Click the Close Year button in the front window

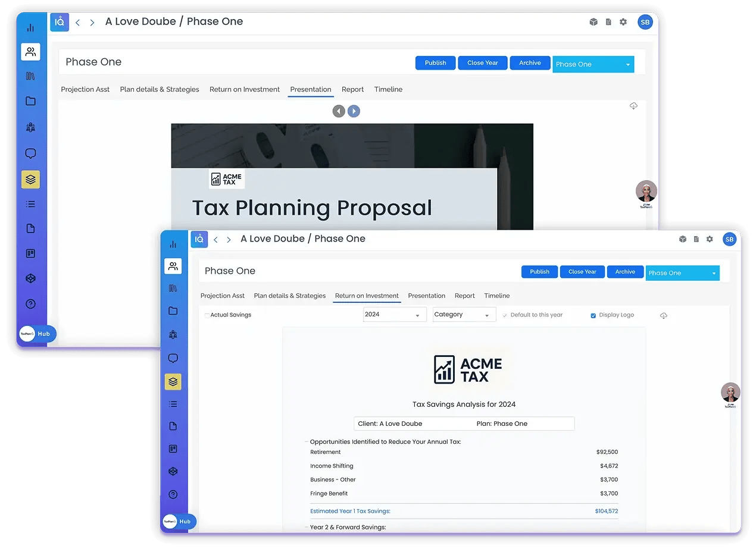pyautogui.click(x=582, y=272)
